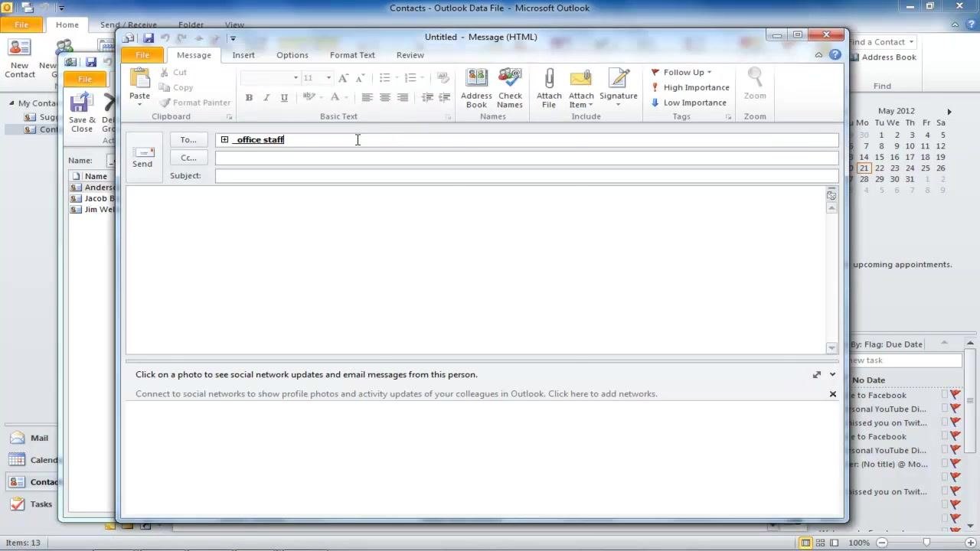Expand the _office staff contact group

coord(224,139)
